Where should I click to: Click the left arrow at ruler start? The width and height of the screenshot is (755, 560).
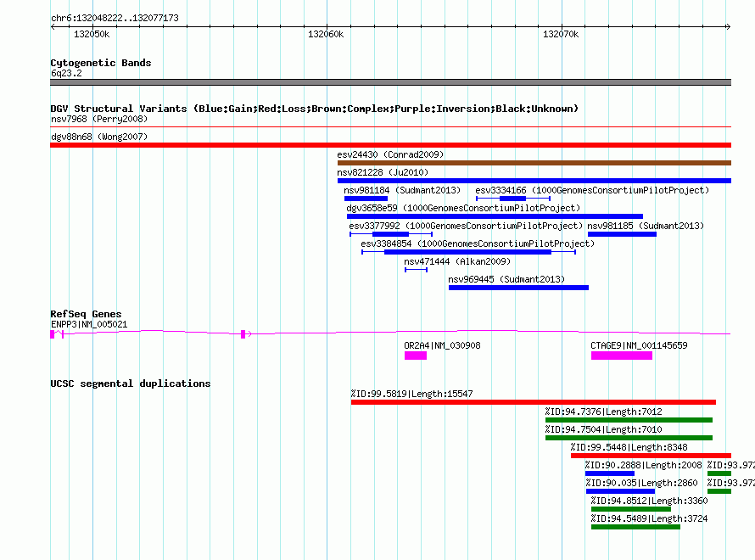(x=53, y=26)
